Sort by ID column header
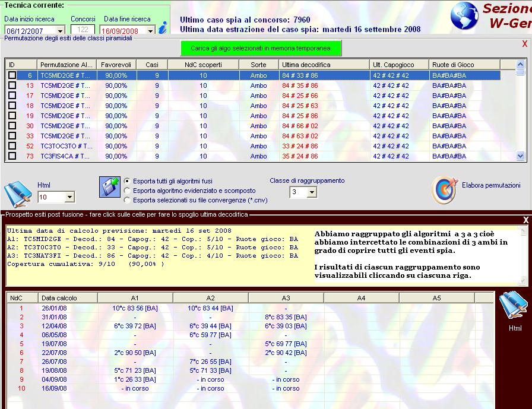The width and height of the screenshot is (532, 409). (21, 65)
